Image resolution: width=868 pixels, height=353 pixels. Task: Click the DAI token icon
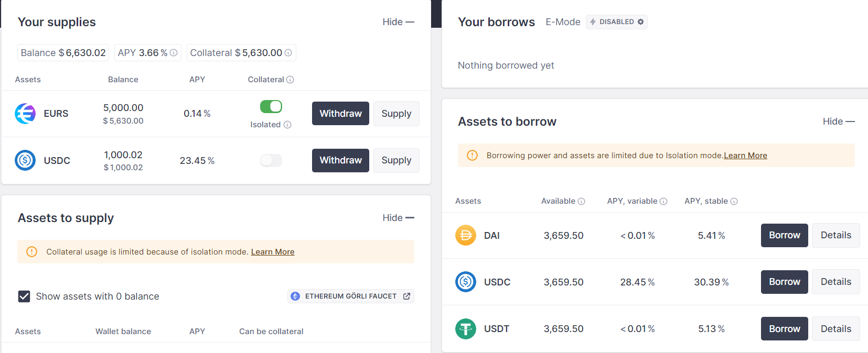pos(465,235)
